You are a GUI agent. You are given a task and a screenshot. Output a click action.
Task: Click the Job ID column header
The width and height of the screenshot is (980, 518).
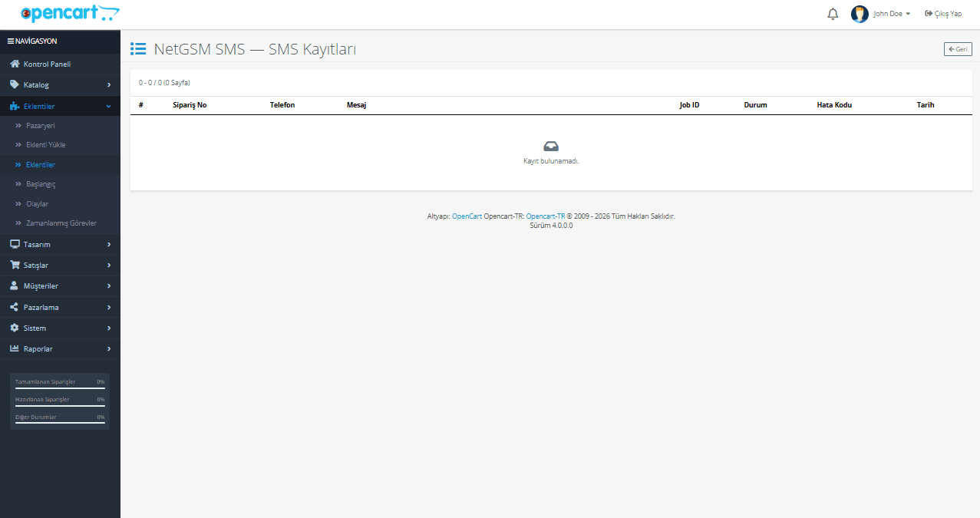pyautogui.click(x=689, y=105)
